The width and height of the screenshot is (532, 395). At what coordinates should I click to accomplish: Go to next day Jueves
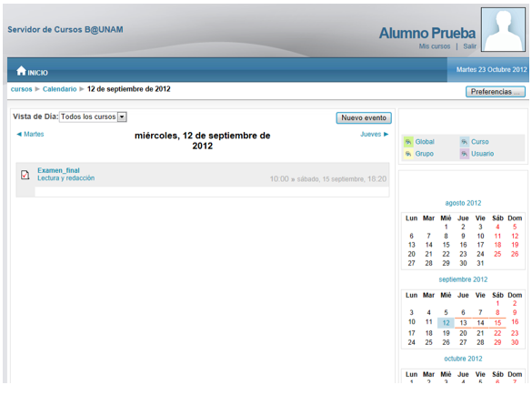coord(375,134)
